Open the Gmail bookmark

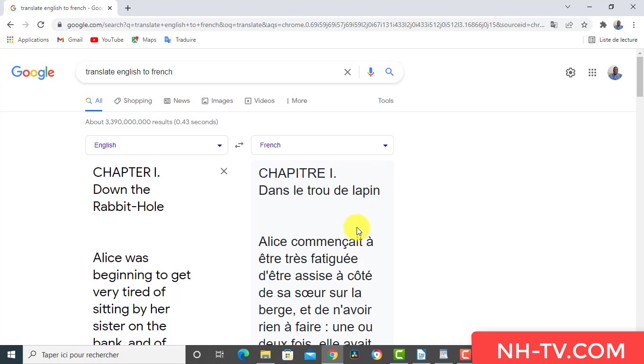click(x=70, y=40)
